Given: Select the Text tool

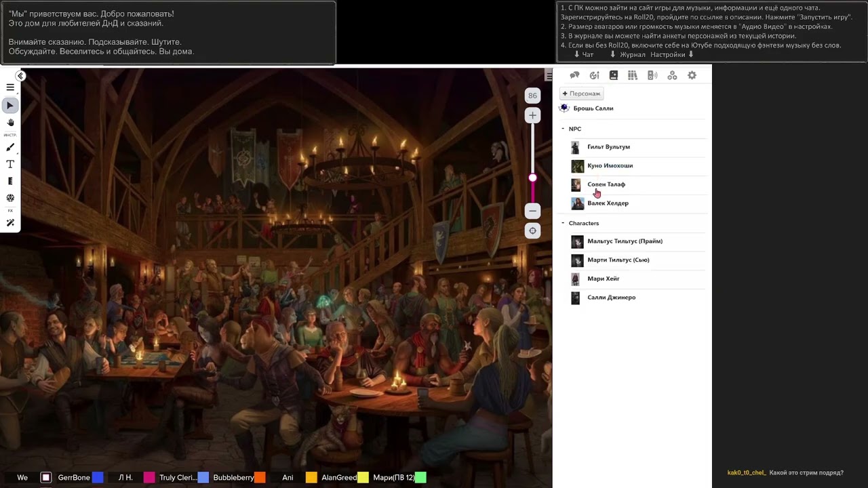Looking at the screenshot, I should click(10, 165).
